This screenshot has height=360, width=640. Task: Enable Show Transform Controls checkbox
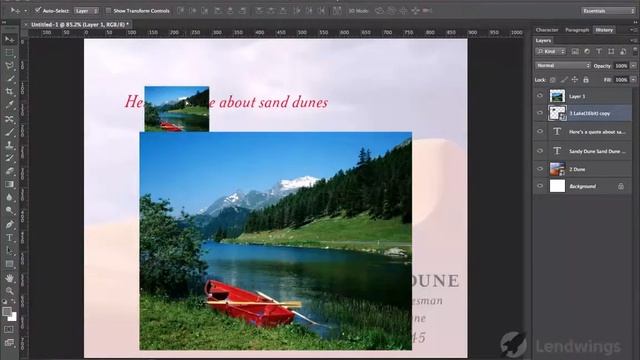tap(108, 11)
